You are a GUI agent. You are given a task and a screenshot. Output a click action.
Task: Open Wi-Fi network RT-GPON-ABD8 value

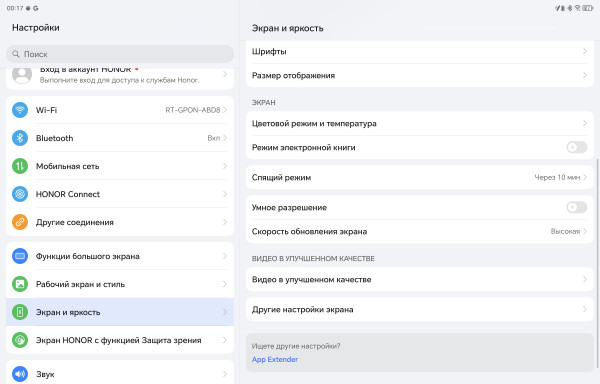(193, 110)
